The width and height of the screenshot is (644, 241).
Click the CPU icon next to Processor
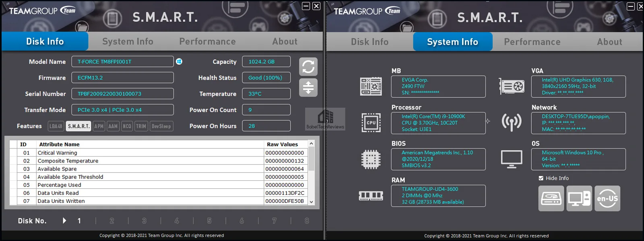371,123
